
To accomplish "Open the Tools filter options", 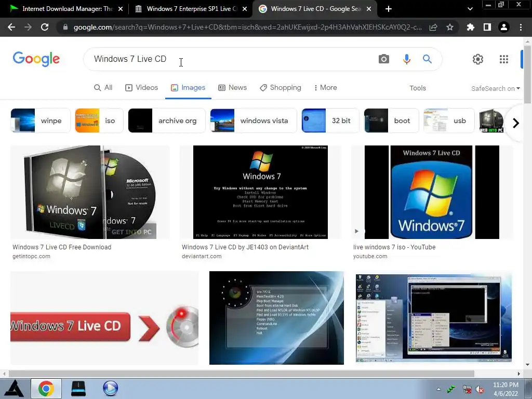I will [x=417, y=88].
